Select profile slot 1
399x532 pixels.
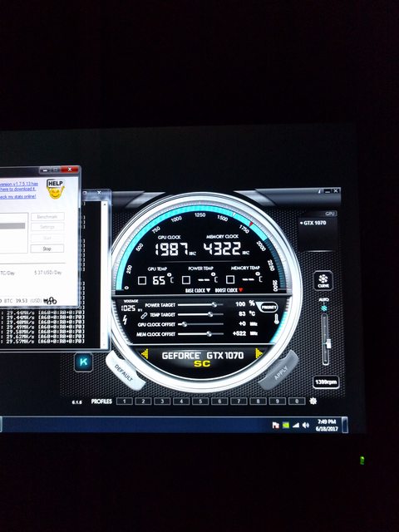point(124,401)
